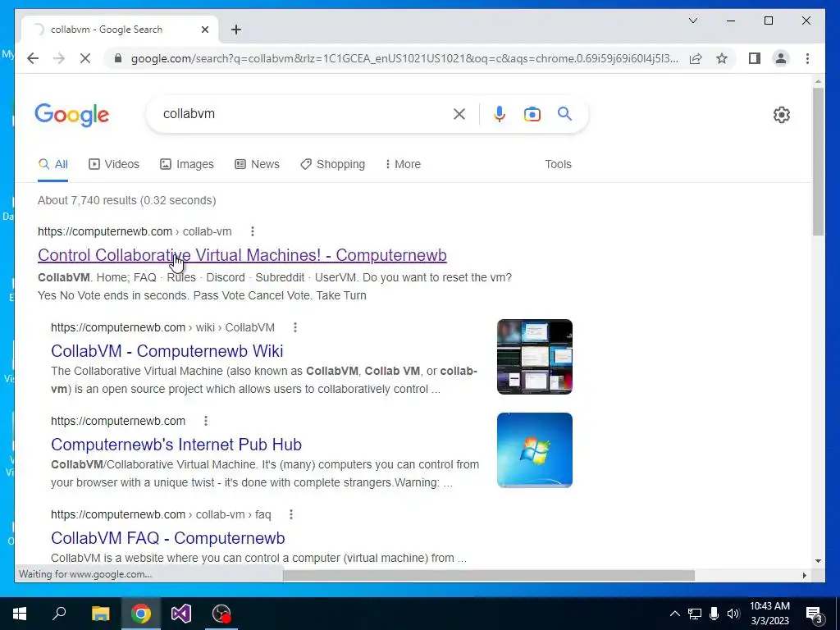This screenshot has width=840, height=630.
Task: Open a new tab with the plus button
Action: coord(236,30)
